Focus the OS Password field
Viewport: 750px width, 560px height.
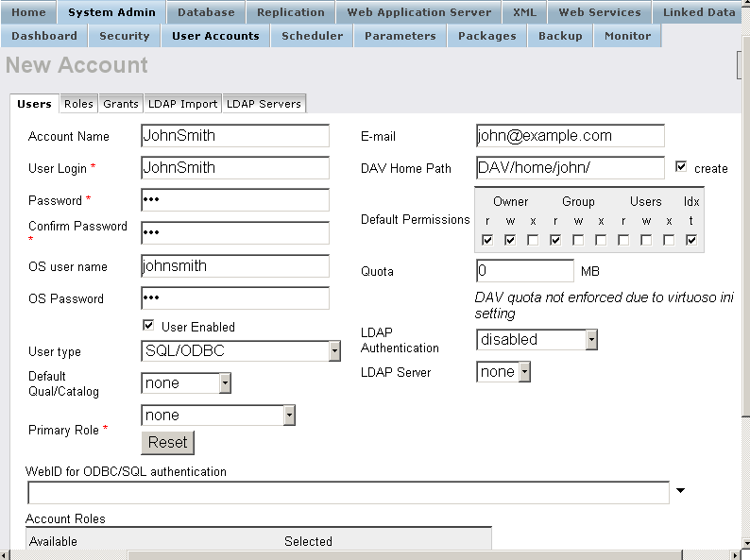click(235, 297)
